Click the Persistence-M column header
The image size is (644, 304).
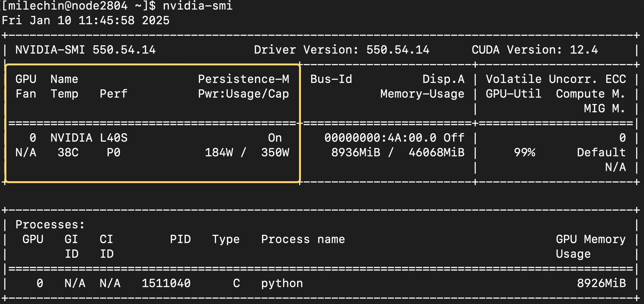pyautogui.click(x=243, y=79)
